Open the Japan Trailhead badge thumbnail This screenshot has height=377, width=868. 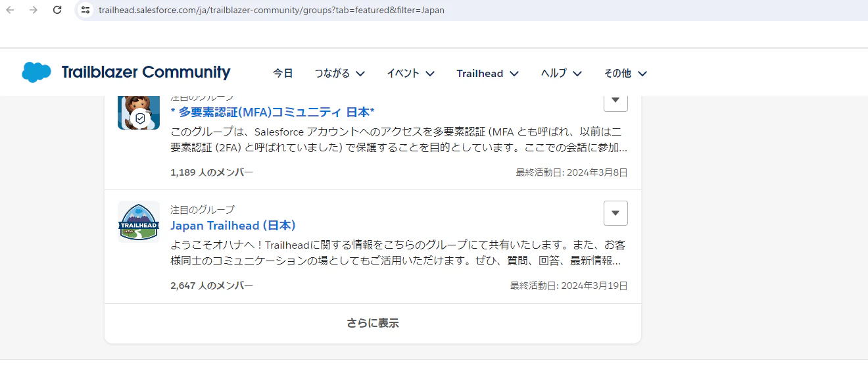click(x=139, y=222)
